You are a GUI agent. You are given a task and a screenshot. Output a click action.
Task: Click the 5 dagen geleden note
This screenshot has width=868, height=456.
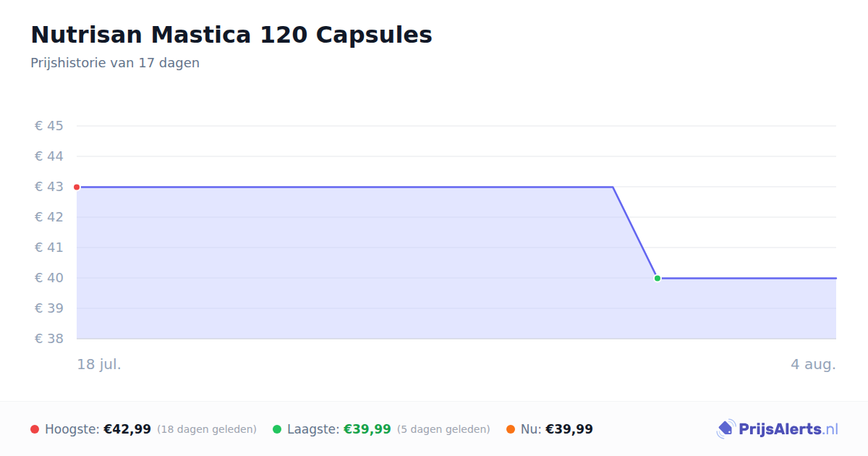[443, 429]
